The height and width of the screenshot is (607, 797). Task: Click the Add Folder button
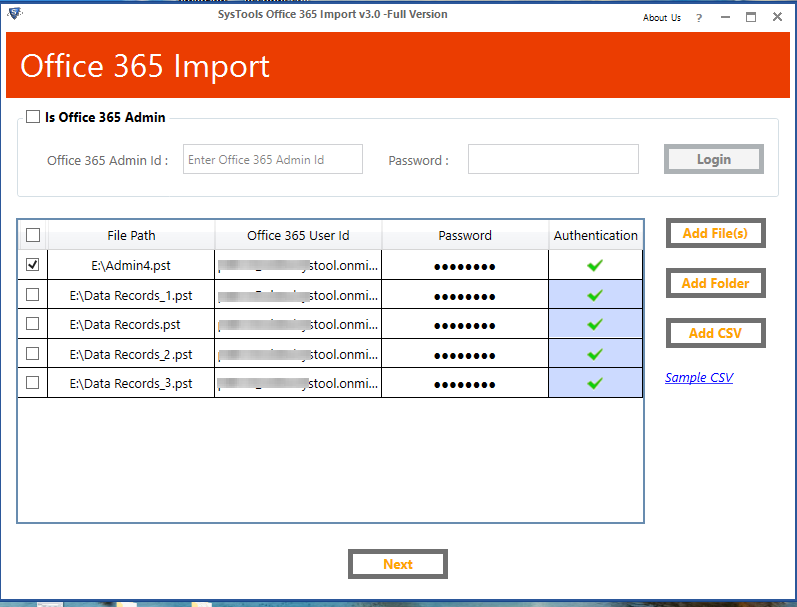point(715,283)
